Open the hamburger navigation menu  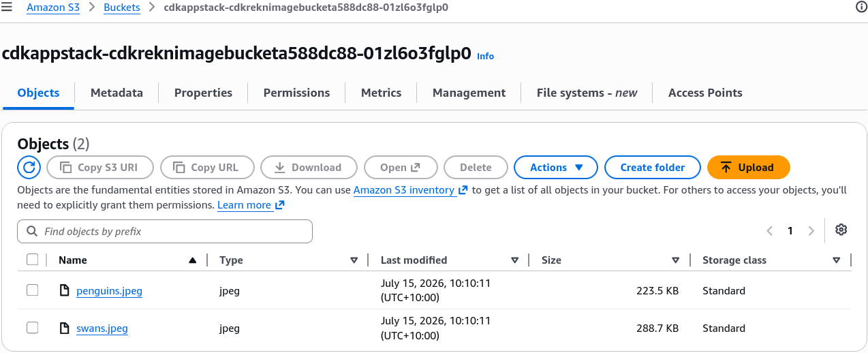[7, 7]
